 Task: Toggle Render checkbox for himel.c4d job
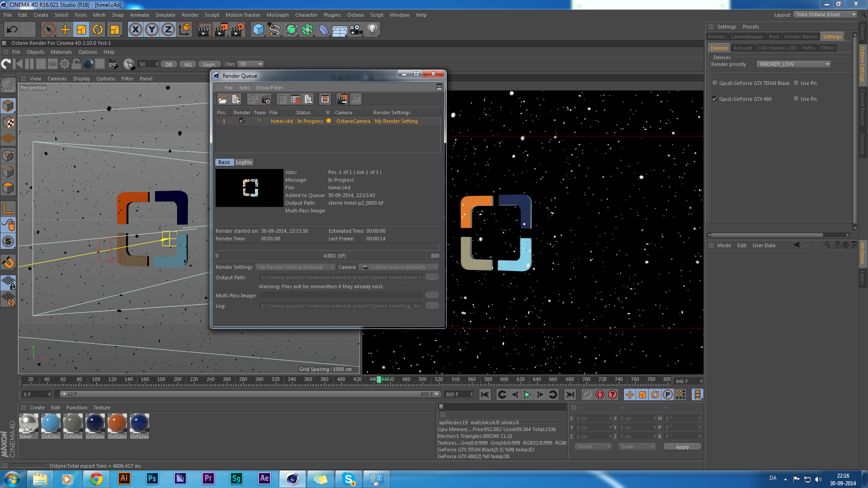[x=242, y=121]
